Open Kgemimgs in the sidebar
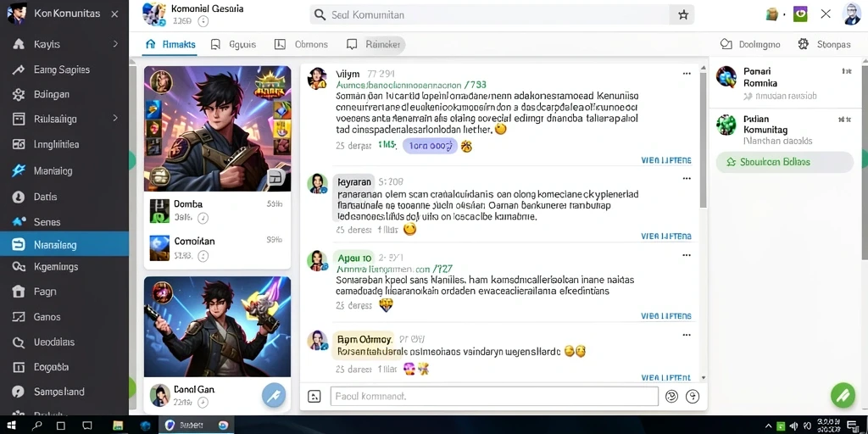This screenshot has height=434, width=868. tap(64, 267)
